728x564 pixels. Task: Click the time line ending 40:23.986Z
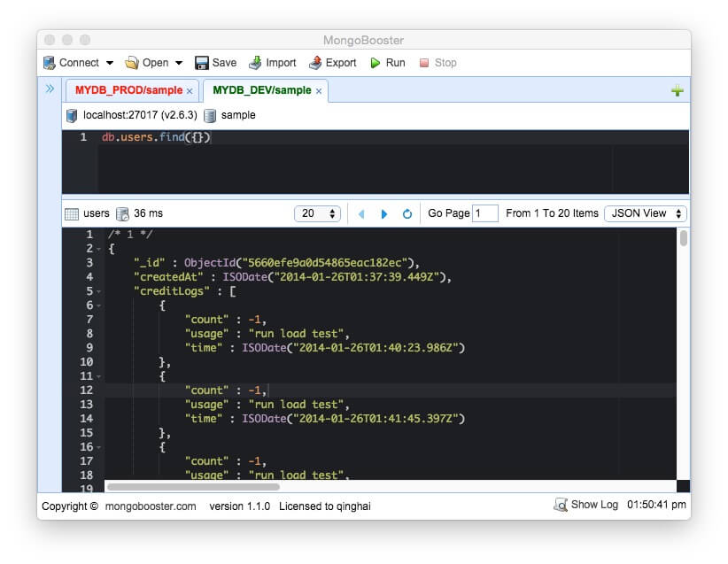click(x=325, y=348)
